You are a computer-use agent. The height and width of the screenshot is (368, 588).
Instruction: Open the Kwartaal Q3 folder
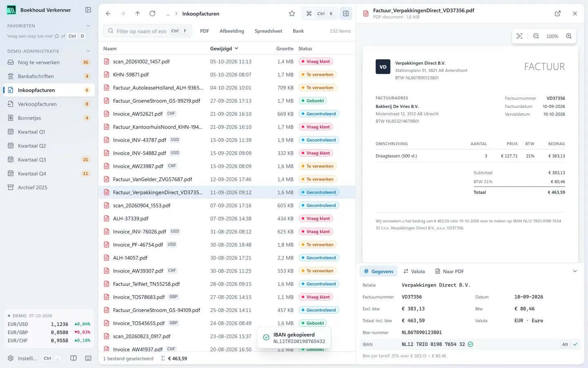49,159
